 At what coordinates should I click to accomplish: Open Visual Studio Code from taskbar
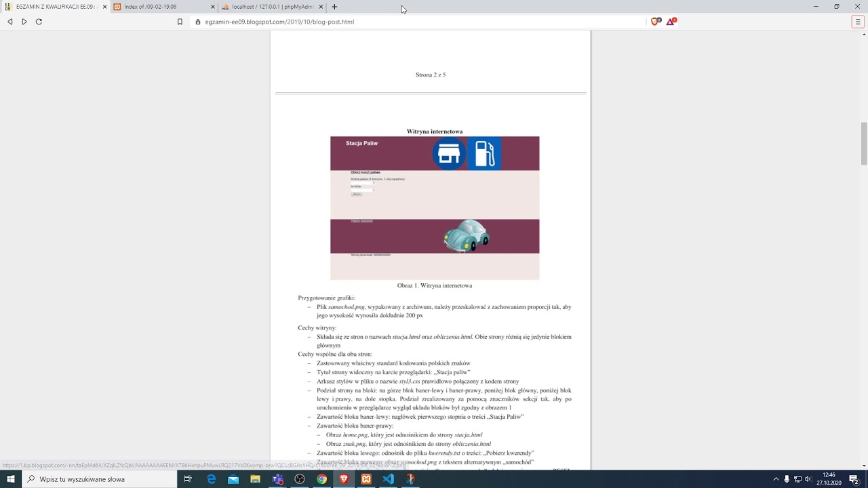(388, 479)
